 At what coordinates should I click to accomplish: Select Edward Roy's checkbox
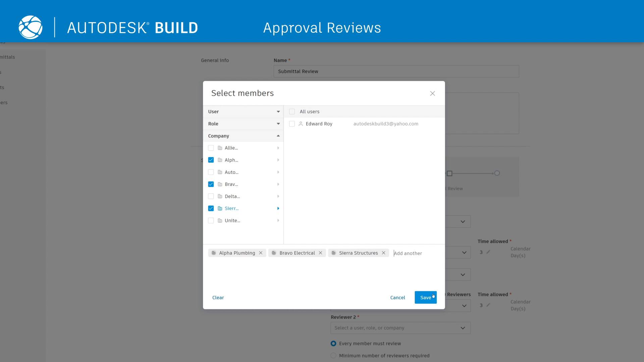click(x=292, y=124)
